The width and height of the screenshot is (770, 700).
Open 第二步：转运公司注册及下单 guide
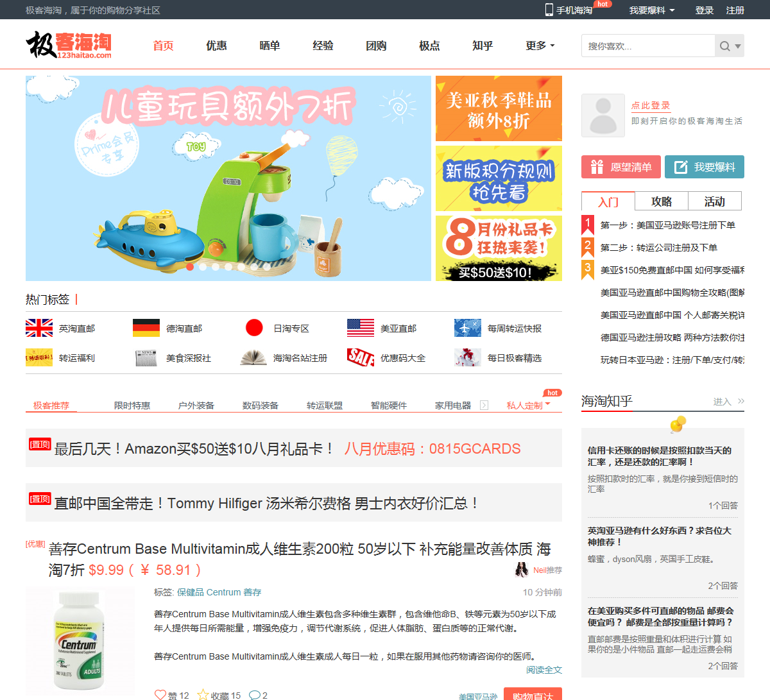pos(659,248)
